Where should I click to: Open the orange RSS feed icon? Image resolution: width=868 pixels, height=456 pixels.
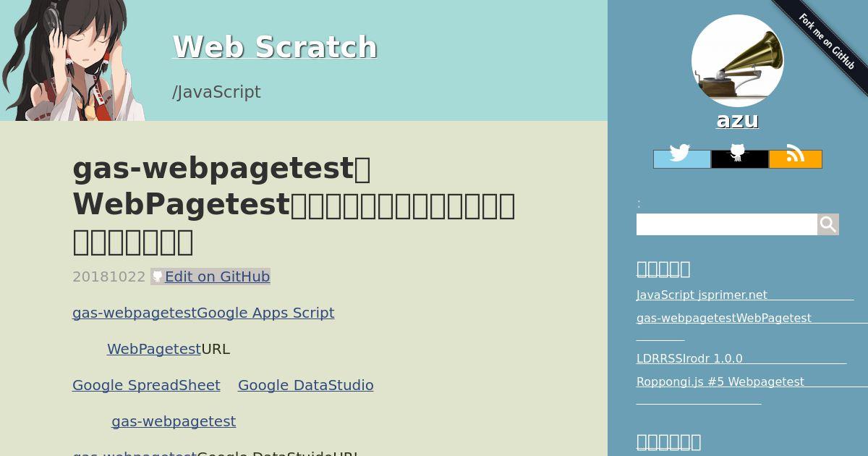click(796, 159)
